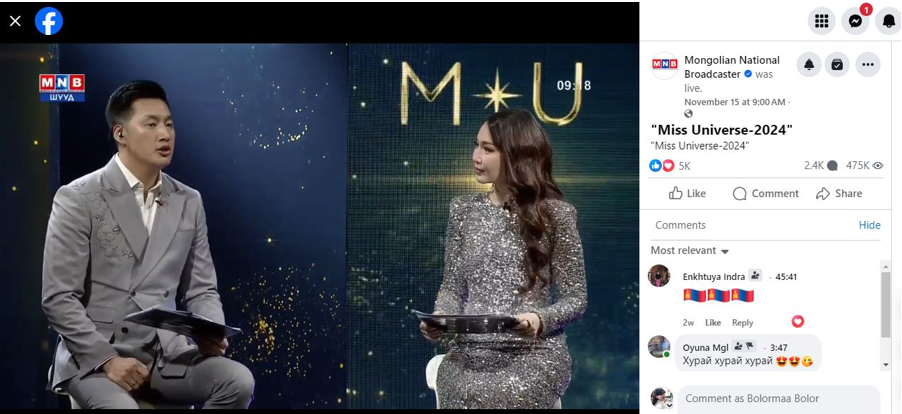Close the video viewer with X icon
Image resolution: width=902 pixels, height=414 pixels.
(16, 21)
